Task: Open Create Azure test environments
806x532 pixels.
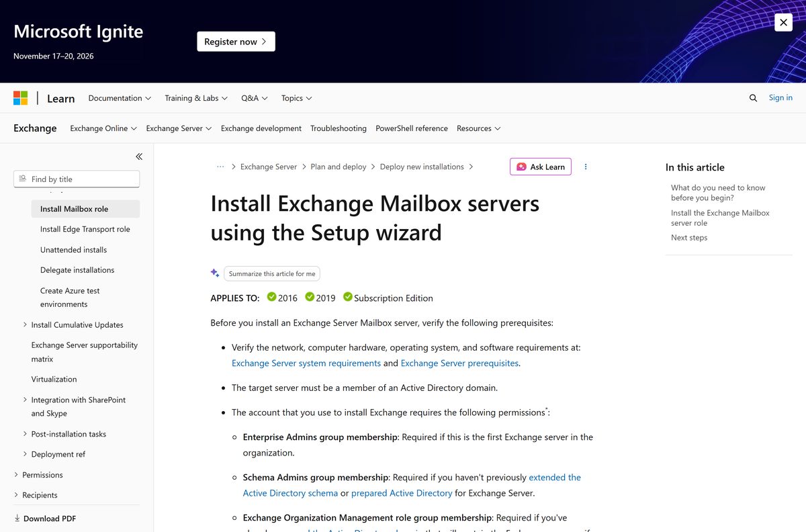Action: pos(70,298)
